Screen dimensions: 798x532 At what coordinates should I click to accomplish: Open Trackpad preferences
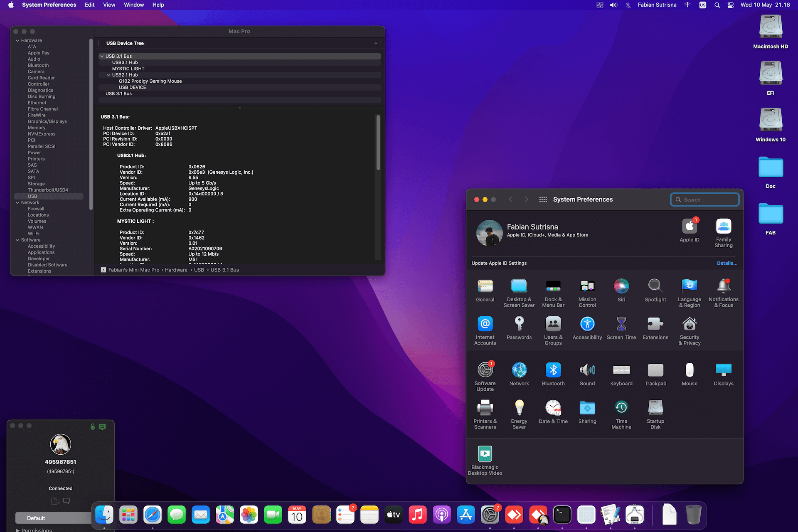[655, 374]
